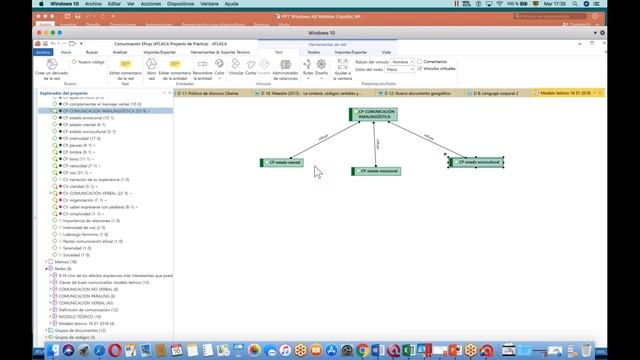Click the Vincular tool icon
The image size is (640, 360).
point(236,64)
